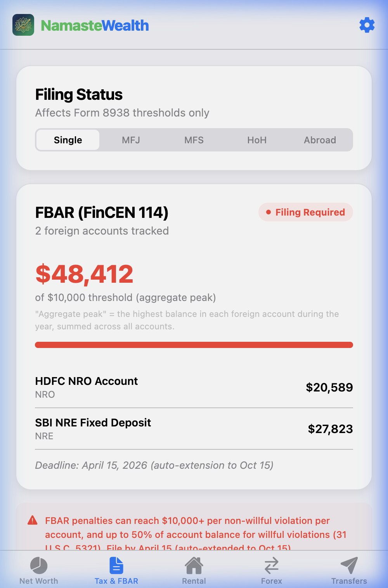Image resolution: width=388 pixels, height=588 pixels.
Task: Open the HDFC NRO Account row
Action: [x=194, y=387]
